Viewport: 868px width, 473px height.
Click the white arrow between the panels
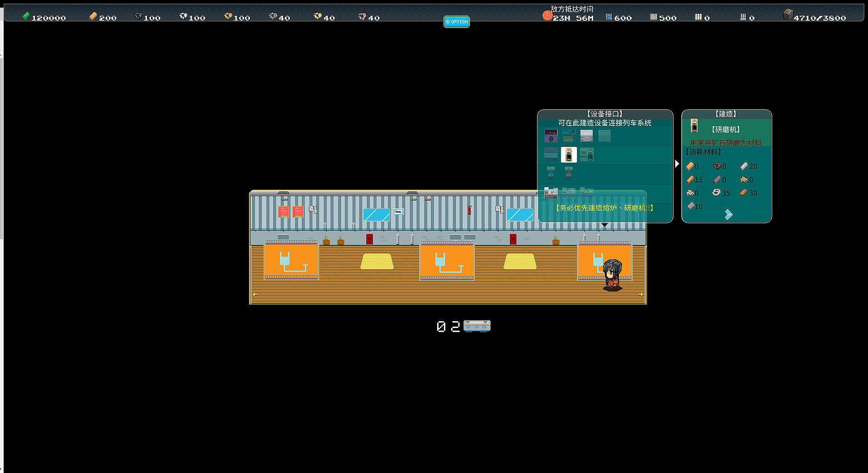click(677, 164)
